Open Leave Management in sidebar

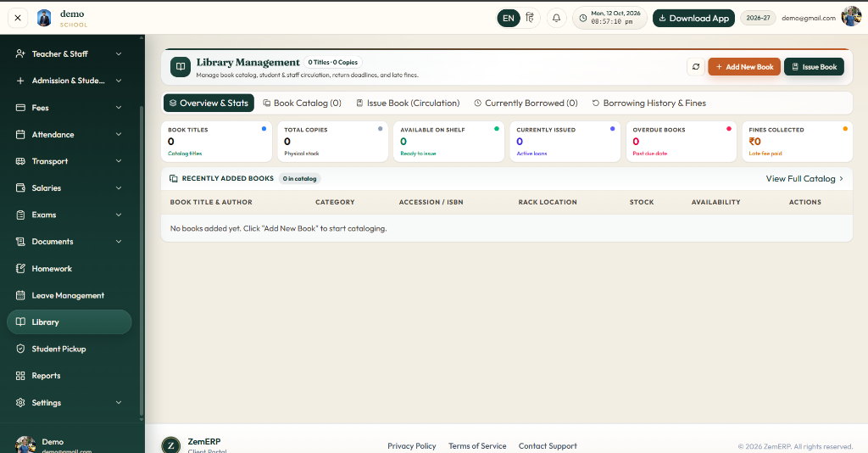pyautogui.click(x=70, y=295)
